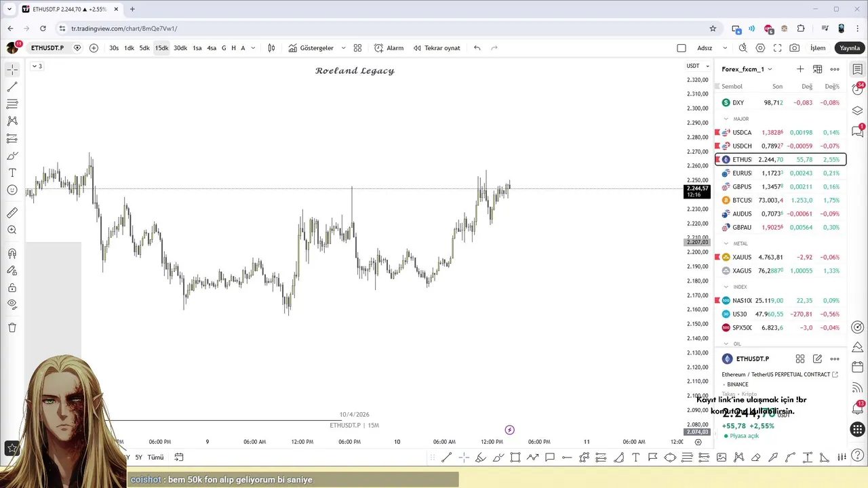Toggle the red flag on USDCA row
This screenshot has height=488, width=868.
point(717,132)
